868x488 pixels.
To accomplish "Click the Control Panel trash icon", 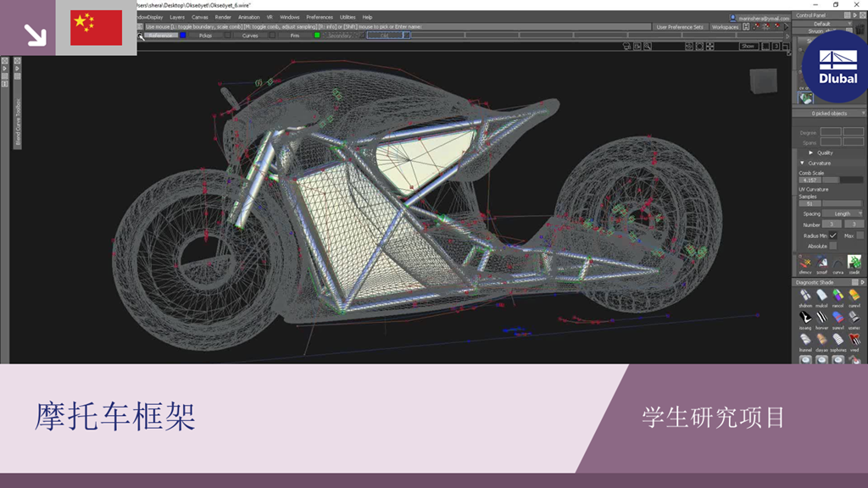I will tap(860, 29).
